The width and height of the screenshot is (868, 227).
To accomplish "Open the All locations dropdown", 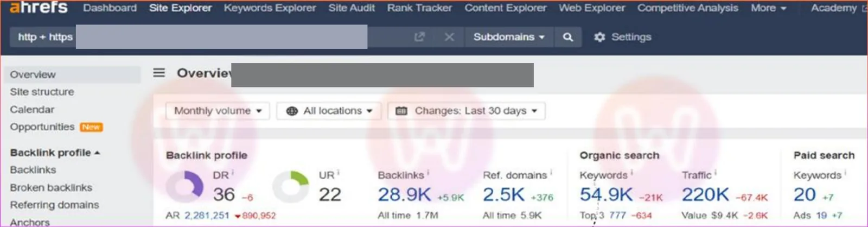I will pyautogui.click(x=329, y=111).
